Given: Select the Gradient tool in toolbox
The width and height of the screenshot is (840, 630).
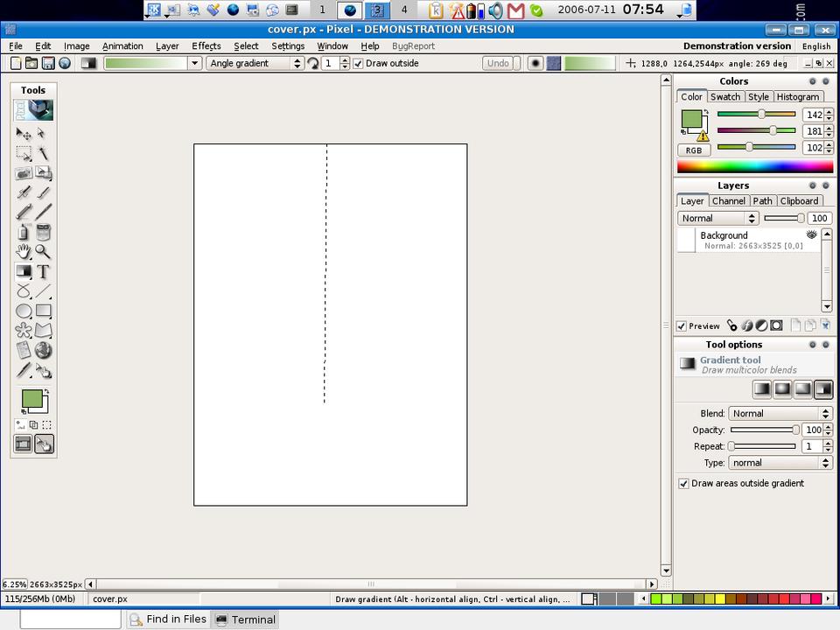Looking at the screenshot, I should click(x=24, y=271).
